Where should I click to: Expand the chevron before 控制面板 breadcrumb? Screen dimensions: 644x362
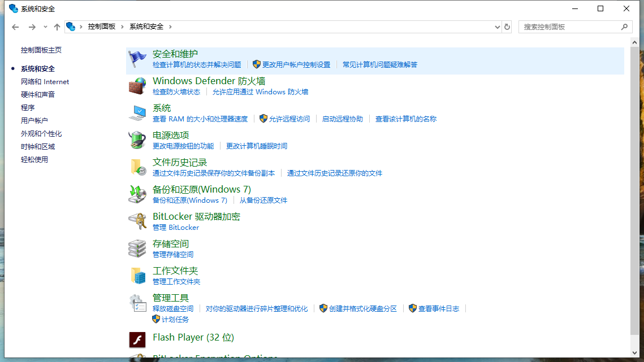[x=81, y=27]
